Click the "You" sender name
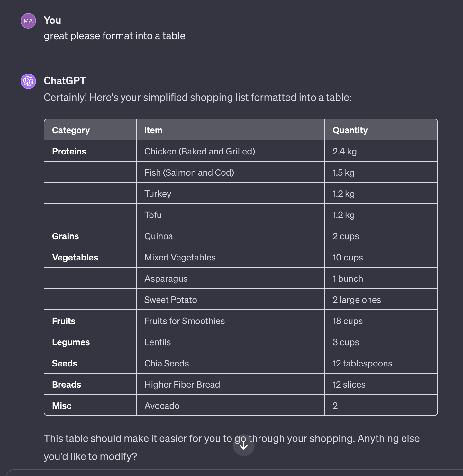 52,20
